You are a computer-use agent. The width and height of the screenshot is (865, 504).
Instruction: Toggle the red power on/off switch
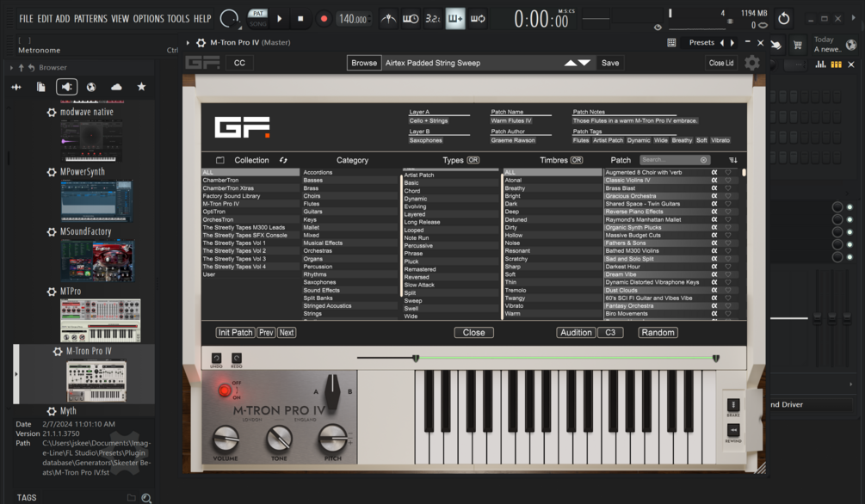pos(224,390)
